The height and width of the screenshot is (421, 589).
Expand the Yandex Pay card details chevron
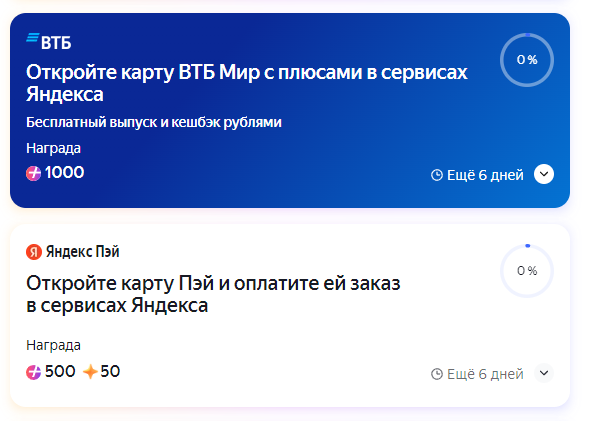tap(544, 373)
